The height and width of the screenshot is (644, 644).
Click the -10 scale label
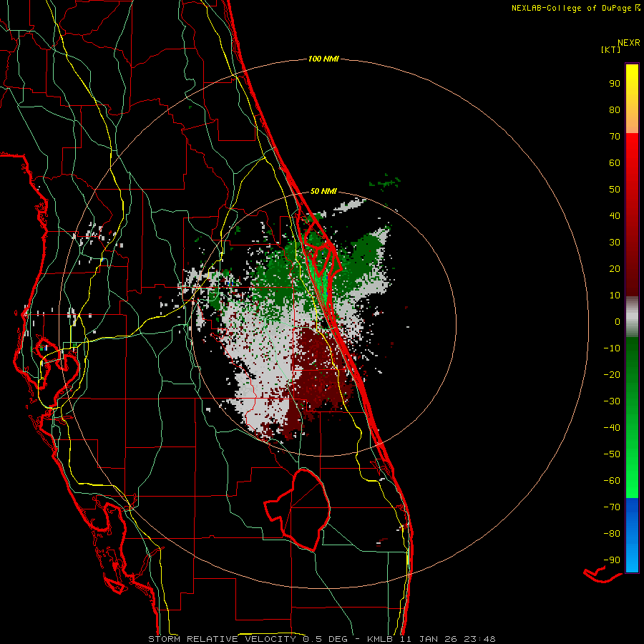point(612,348)
